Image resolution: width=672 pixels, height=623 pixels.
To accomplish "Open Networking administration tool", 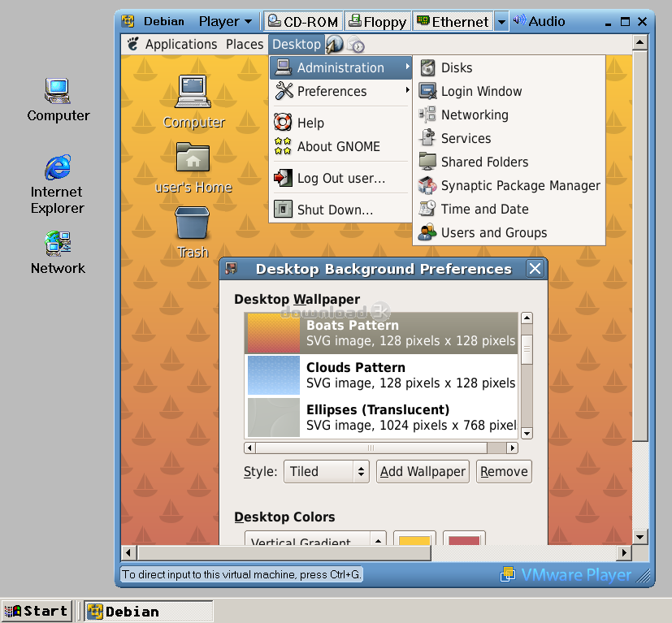I will [509, 115].
